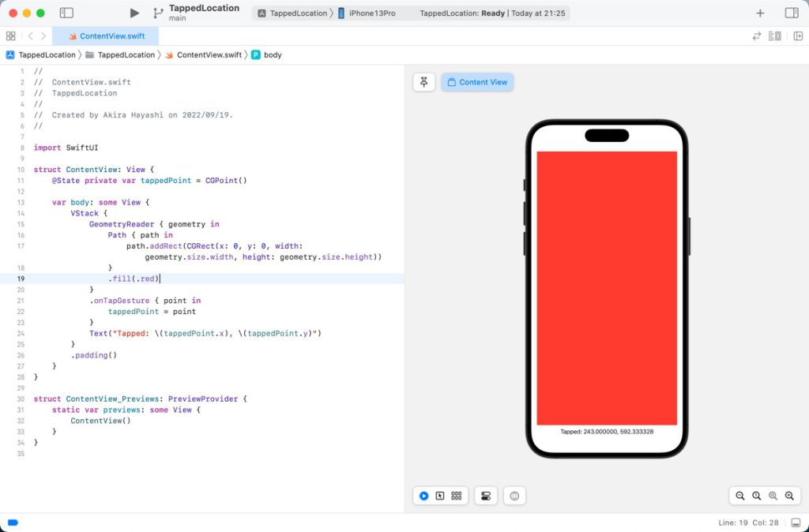809x532 pixels.
Task: Toggle code review changes arrows icon
Action: point(757,36)
